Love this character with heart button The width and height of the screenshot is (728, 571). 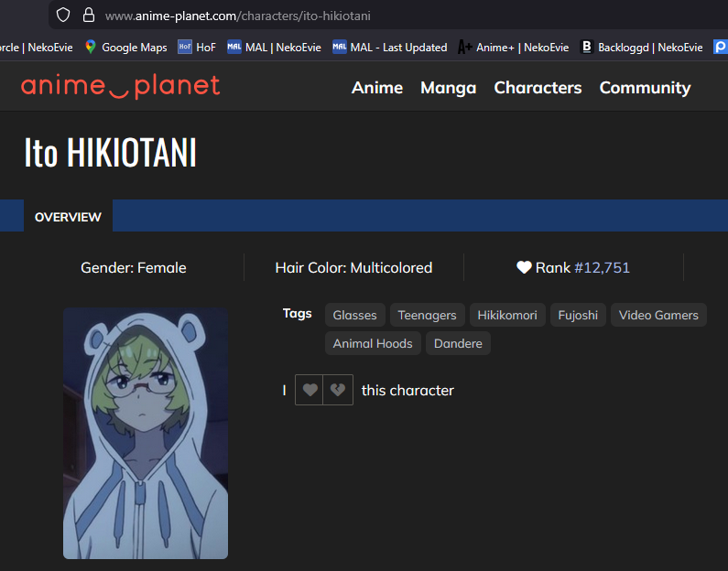click(310, 390)
